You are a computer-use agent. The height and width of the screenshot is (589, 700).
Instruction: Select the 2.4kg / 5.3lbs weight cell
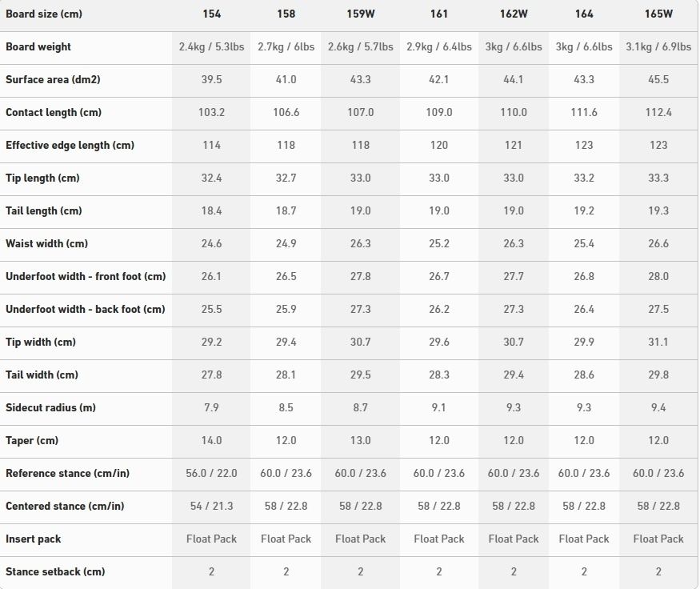pyautogui.click(x=211, y=47)
